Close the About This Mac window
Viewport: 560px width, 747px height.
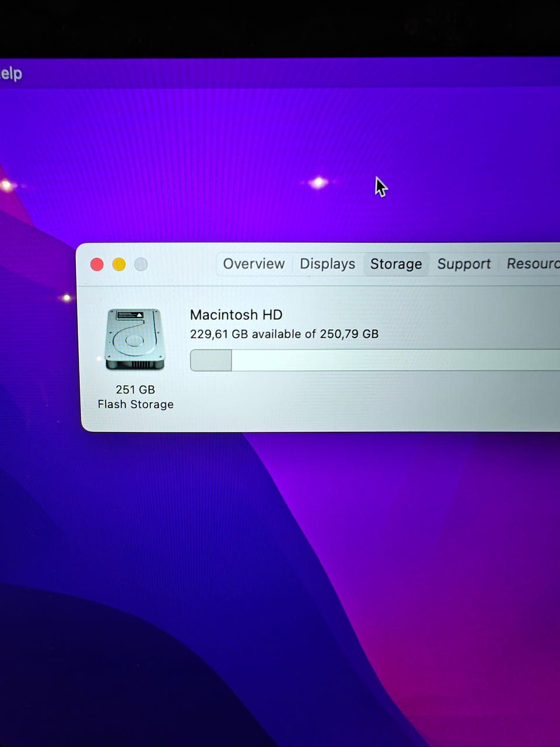point(97,264)
